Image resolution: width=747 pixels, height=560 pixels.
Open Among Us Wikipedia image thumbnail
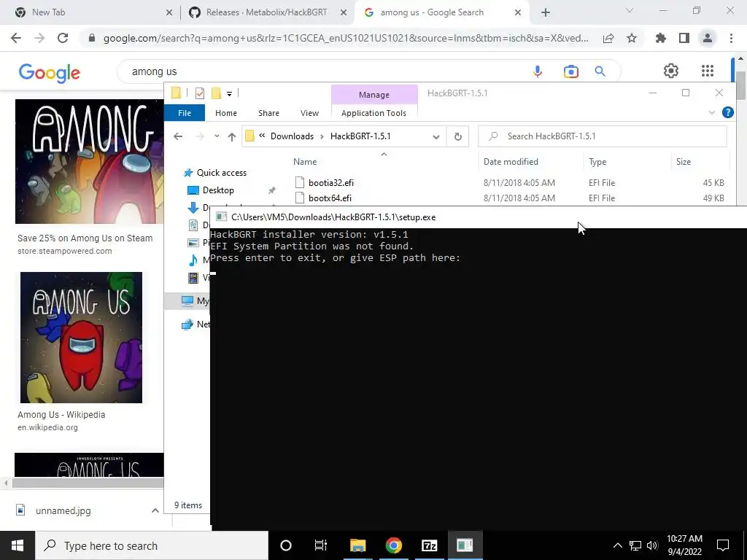click(81, 338)
